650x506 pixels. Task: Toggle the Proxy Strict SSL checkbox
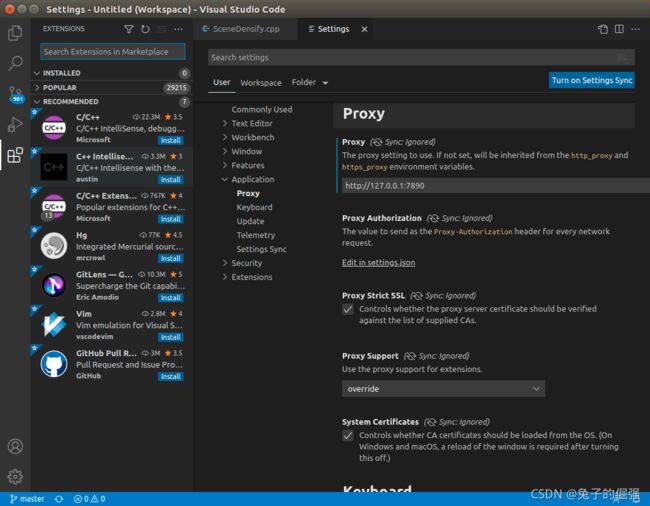point(348,309)
